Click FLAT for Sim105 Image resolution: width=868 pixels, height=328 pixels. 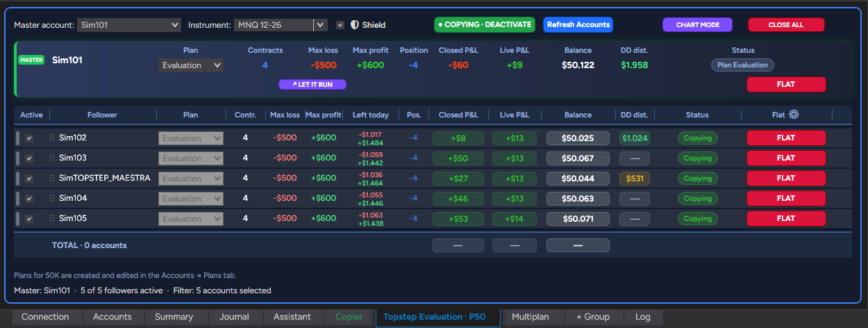[786, 219]
